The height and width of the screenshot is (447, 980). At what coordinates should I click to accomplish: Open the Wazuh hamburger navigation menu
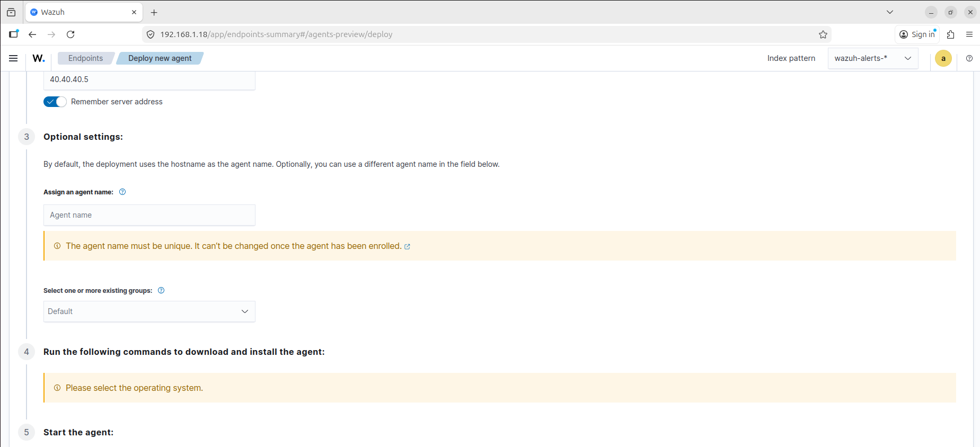[13, 58]
